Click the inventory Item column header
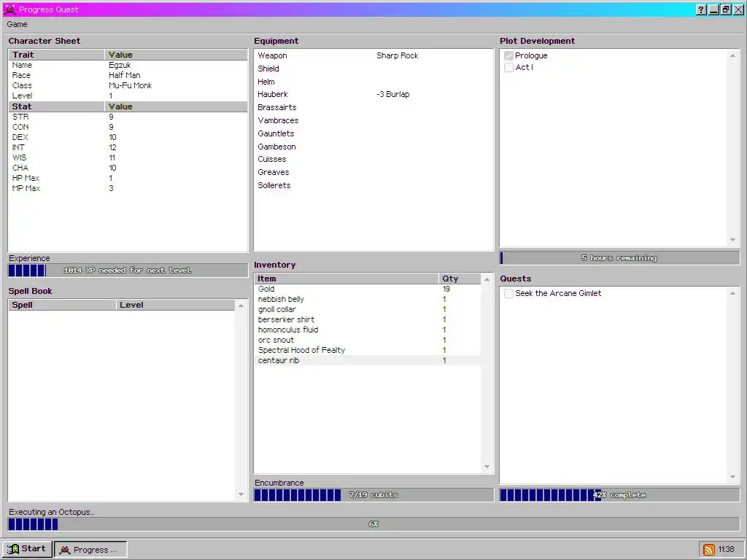The height and width of the screenshot is (560, 747). pos(347,279)
